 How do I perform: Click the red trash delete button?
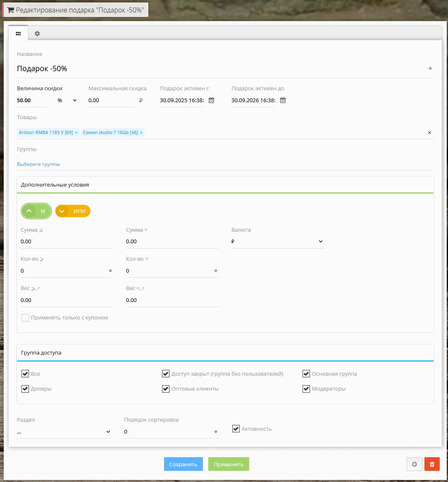tap(432, 464)
